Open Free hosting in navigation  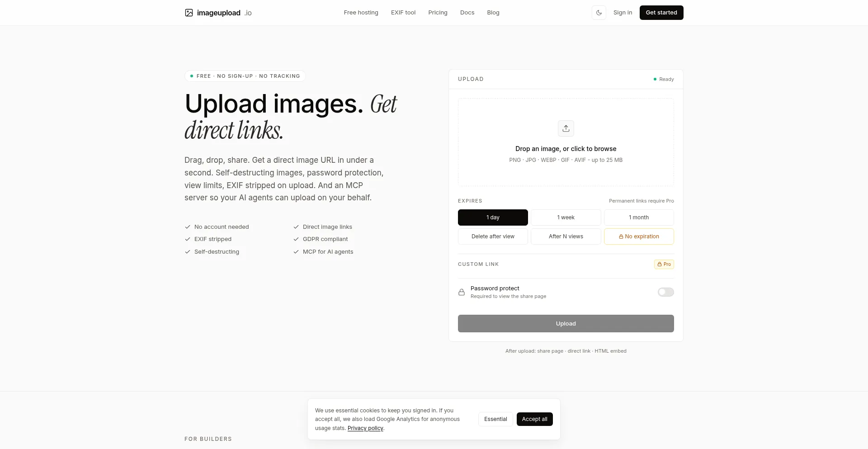coord(361,13)
